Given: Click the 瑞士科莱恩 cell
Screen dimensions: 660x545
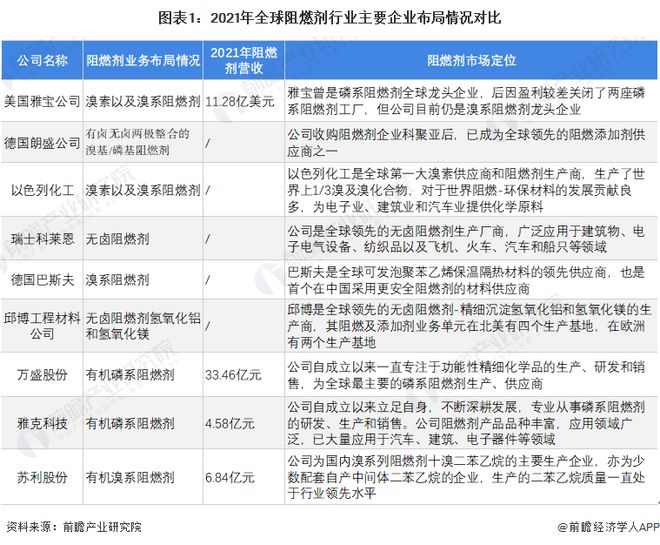Looking at the screenshot, I should point(42,239).
